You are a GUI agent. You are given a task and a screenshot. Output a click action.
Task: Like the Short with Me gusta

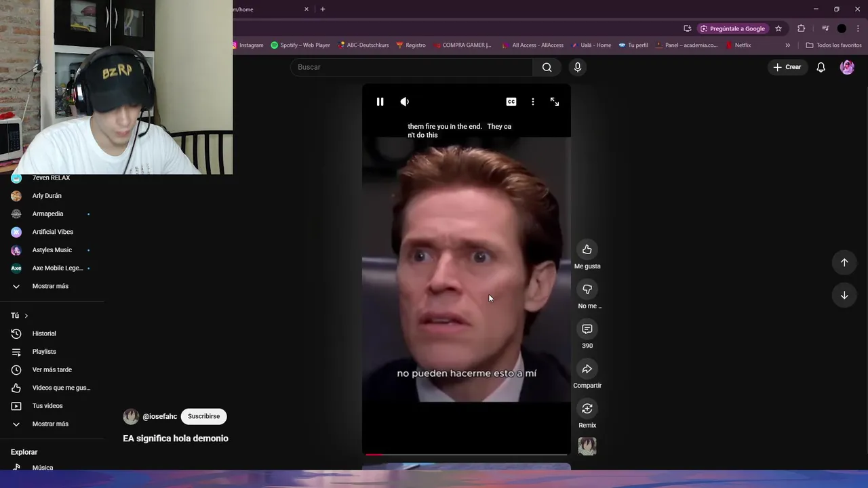click(587, 249)
